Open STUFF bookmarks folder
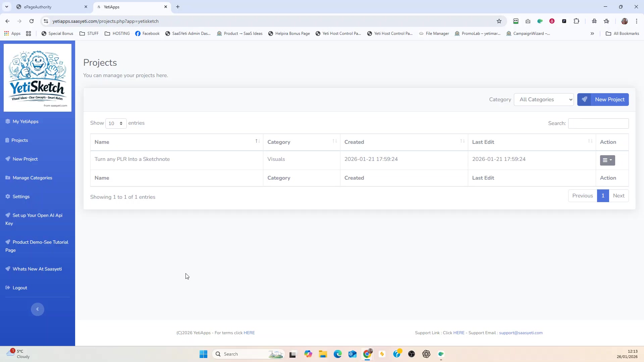 (x=89, y=34)
